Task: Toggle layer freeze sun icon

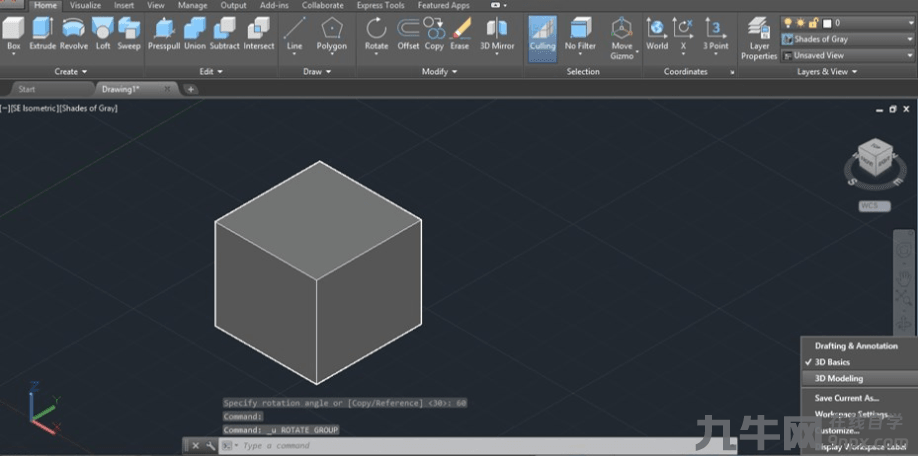Action: pos(801,23)
